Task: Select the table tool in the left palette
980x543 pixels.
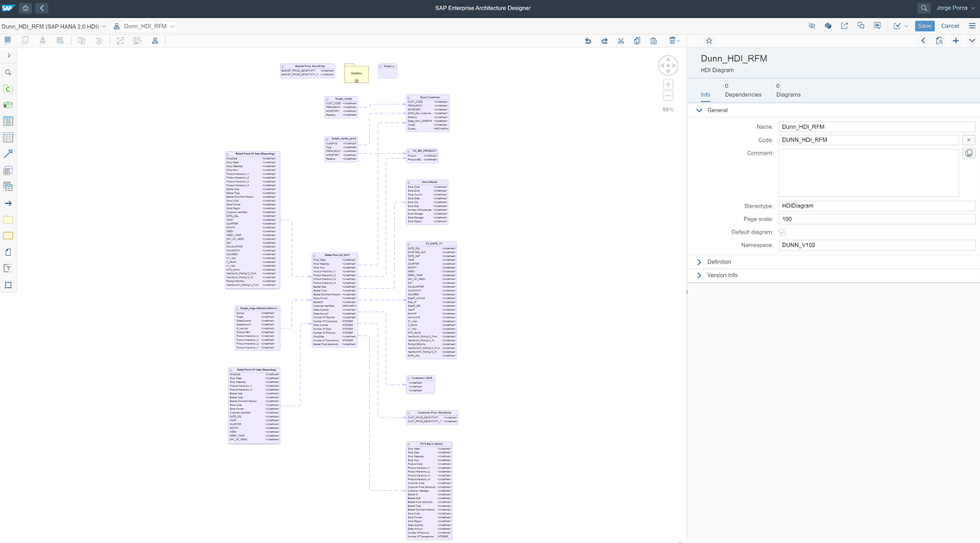Action: pos(9,121)
